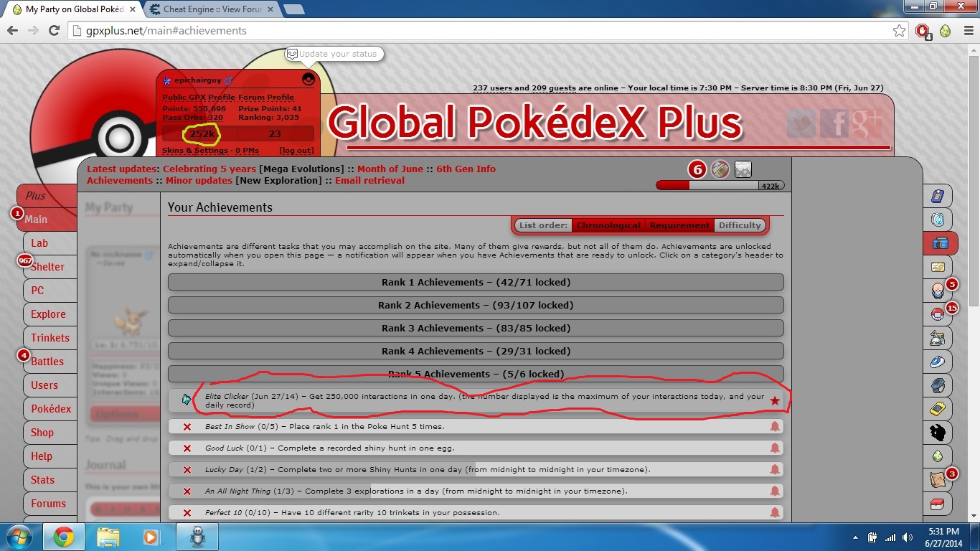The image size is (980, 551).
Task: Expand Rank 1 Achievements category
Action: point(476,282)
